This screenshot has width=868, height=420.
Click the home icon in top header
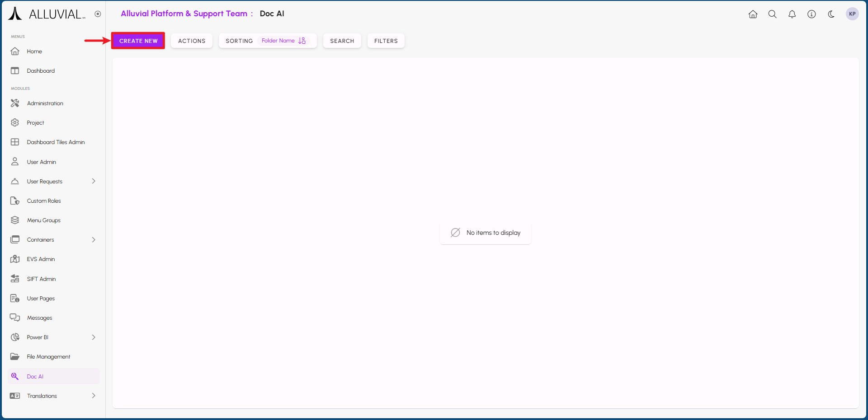753,14
